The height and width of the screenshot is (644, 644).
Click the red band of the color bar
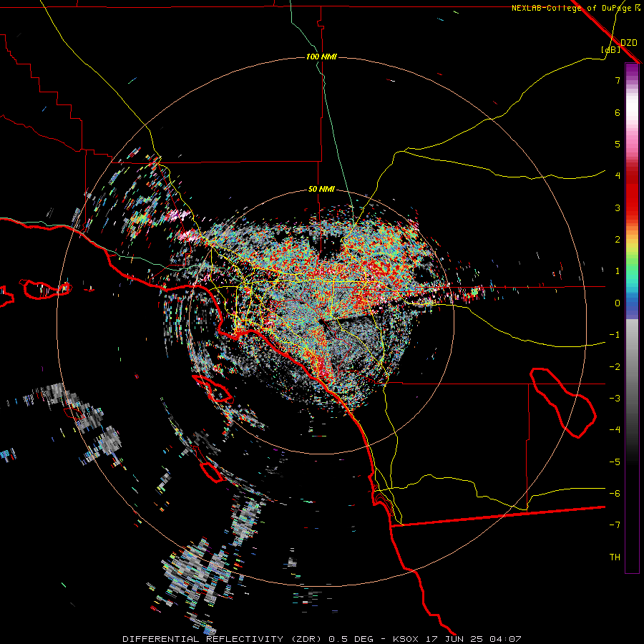click(x=632, y=193)
